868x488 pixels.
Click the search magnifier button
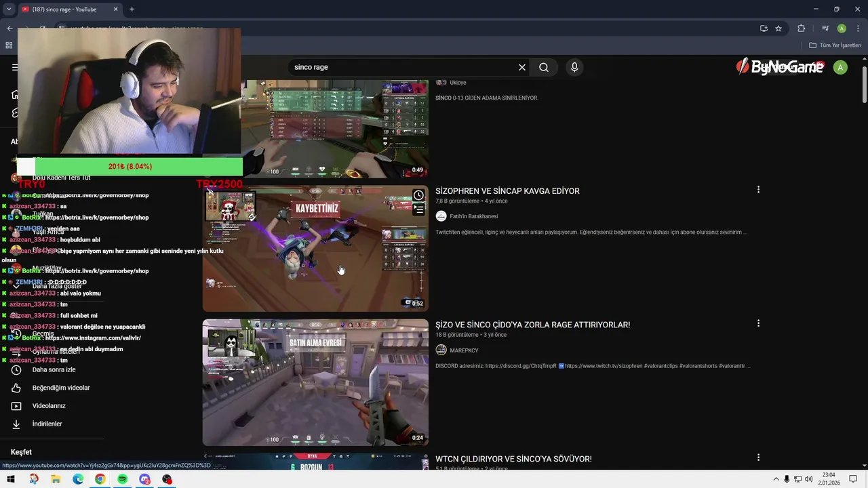pos(544,67)
